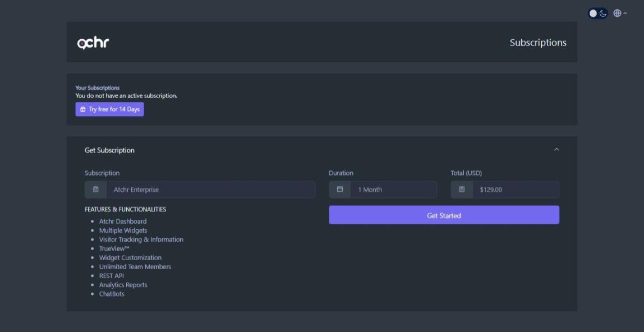Click the globe language icon

click(617, 13)
